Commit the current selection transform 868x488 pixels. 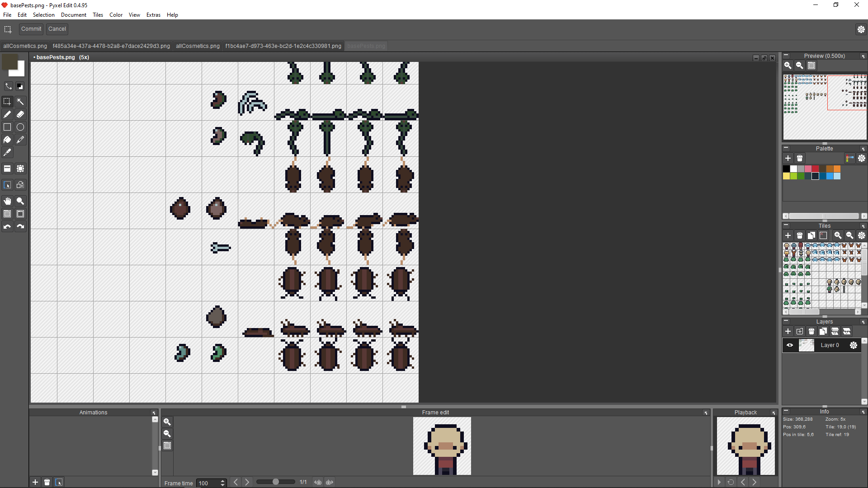click(31, 29)
